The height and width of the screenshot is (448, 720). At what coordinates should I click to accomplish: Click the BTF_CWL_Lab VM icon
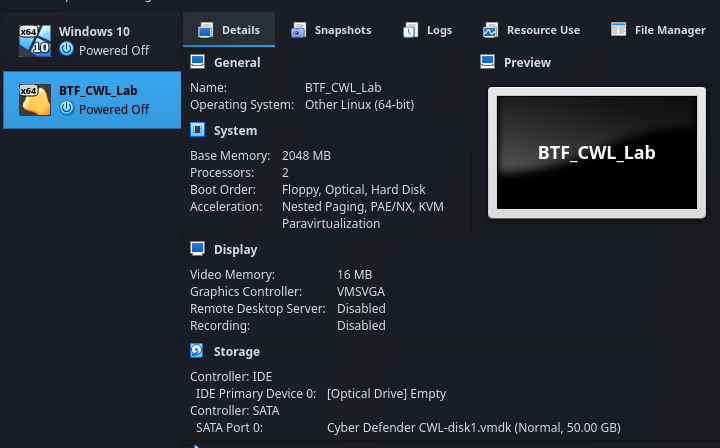point(35,100)
